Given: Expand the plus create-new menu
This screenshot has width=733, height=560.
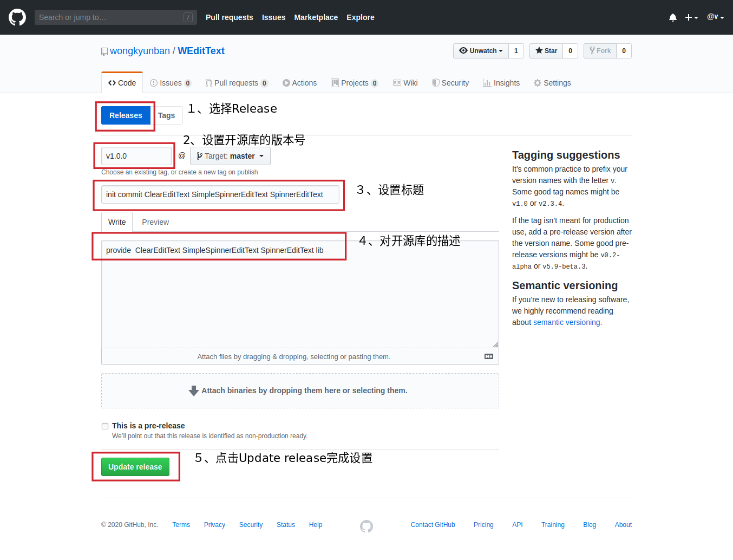Looking at the screenshot, I should point(691,17).
